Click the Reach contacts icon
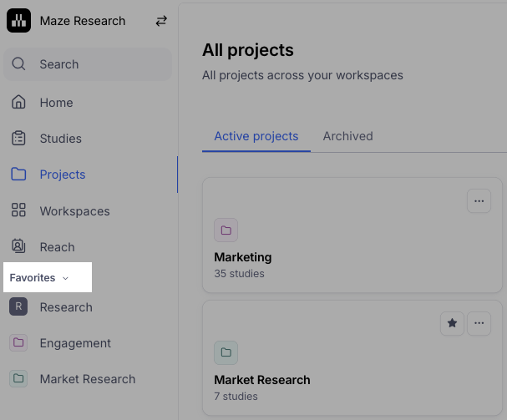 pos(18,245)
